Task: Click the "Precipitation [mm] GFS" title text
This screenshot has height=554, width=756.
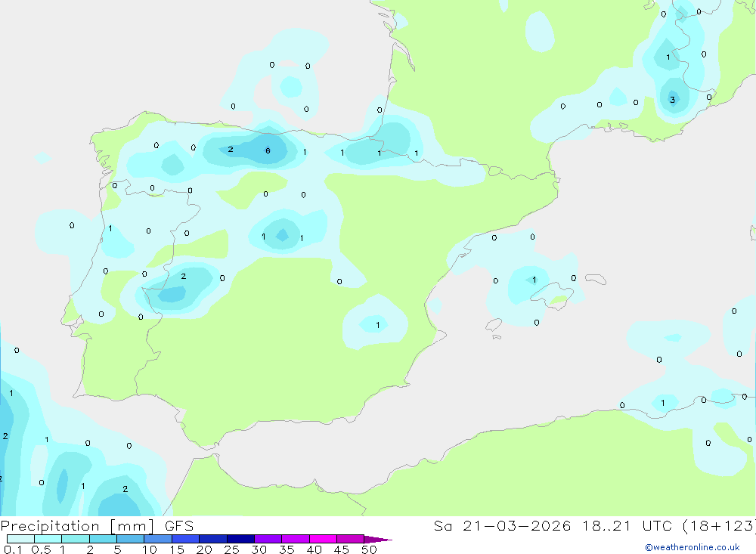Action: tap(97, 526)
